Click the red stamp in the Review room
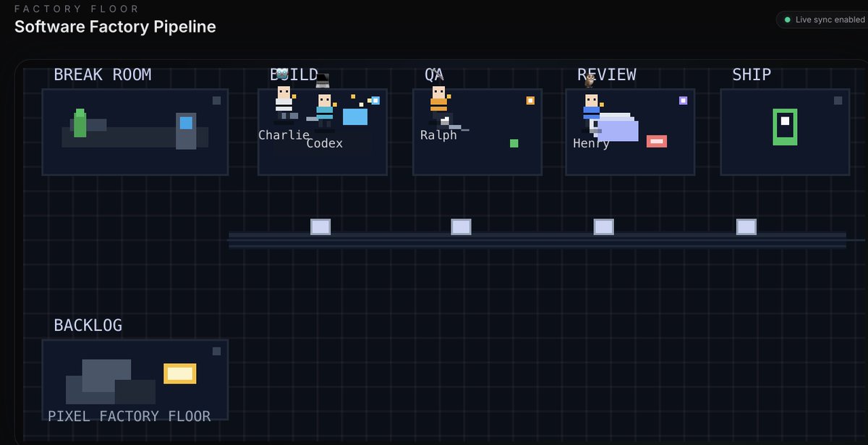868x445 pixels. coord(656,141)
